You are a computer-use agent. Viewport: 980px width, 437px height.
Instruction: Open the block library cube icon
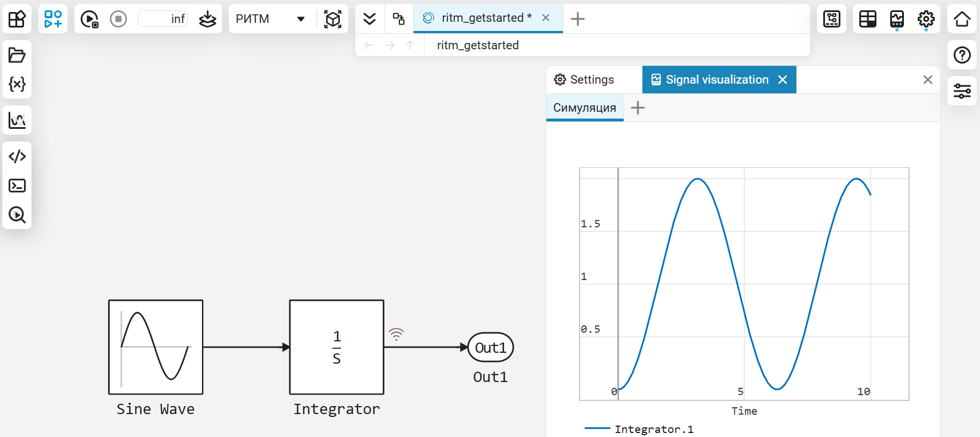pos(17,19)
